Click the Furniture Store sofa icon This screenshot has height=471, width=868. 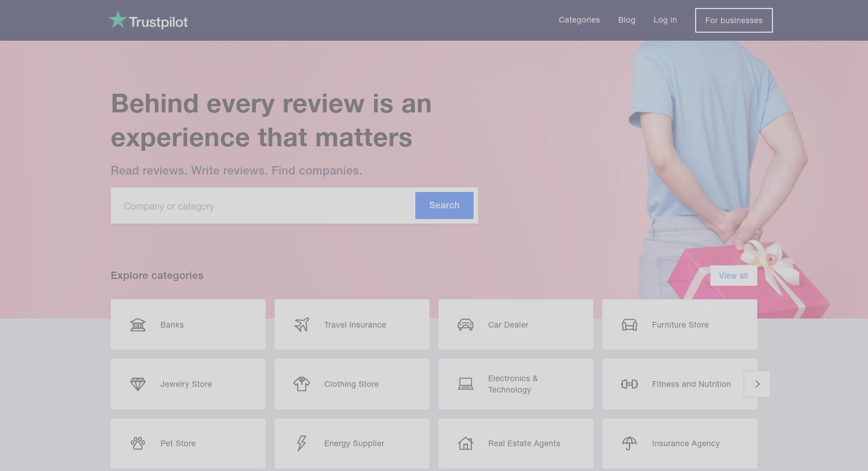tap(630, 325)
